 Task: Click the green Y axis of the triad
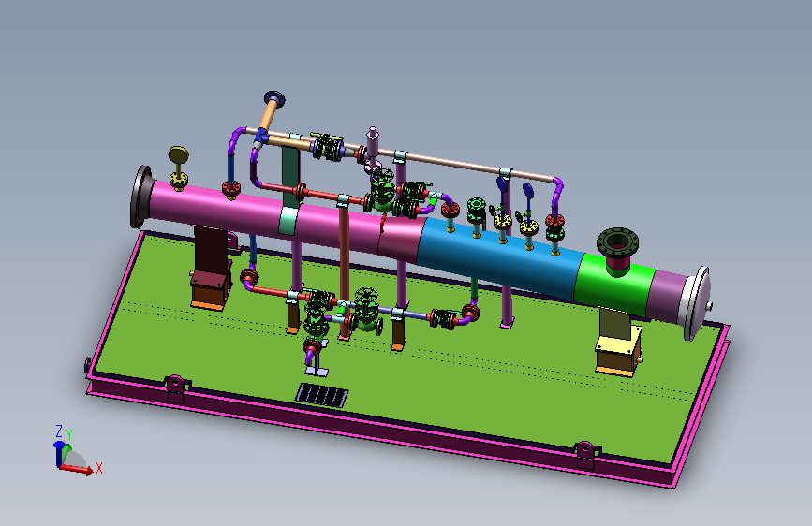click(x=66, y=452)
